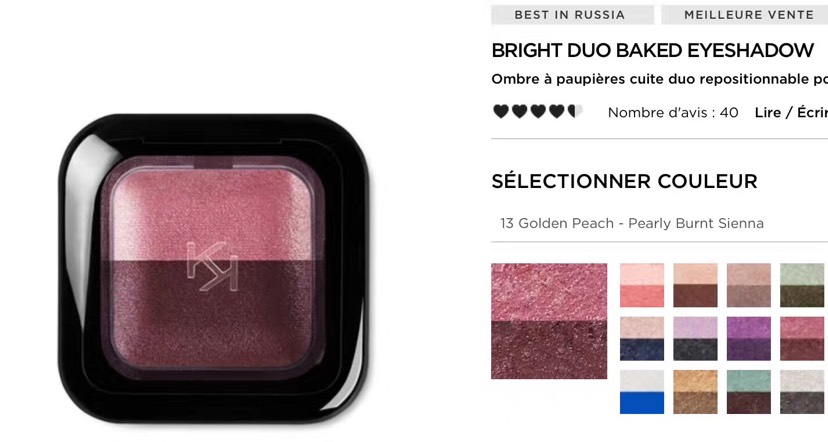Choose the peach and brown duo swatch

click(695, 285)
